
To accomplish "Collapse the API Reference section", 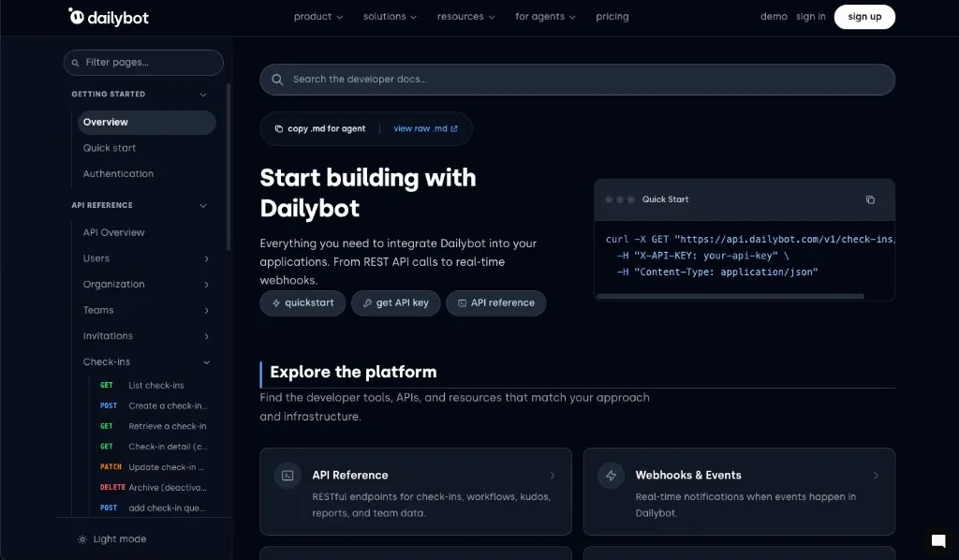I will (203, 206).
